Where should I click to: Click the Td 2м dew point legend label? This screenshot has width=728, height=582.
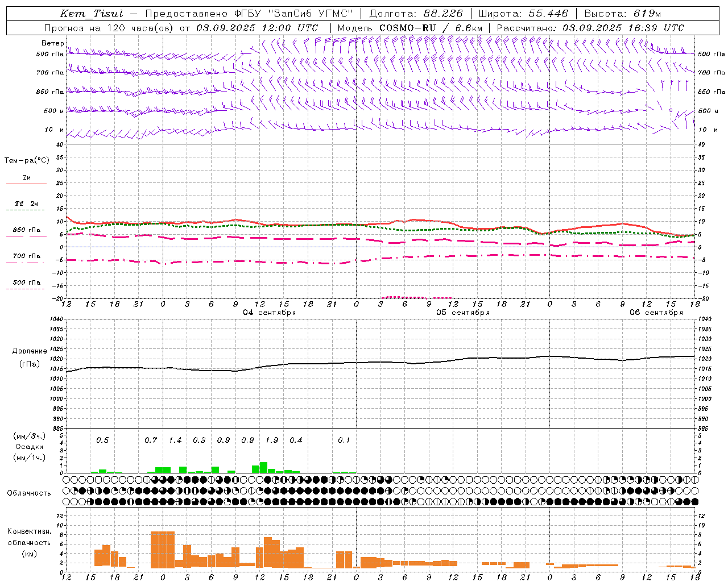pyautogui.click(x=27, y=203)
